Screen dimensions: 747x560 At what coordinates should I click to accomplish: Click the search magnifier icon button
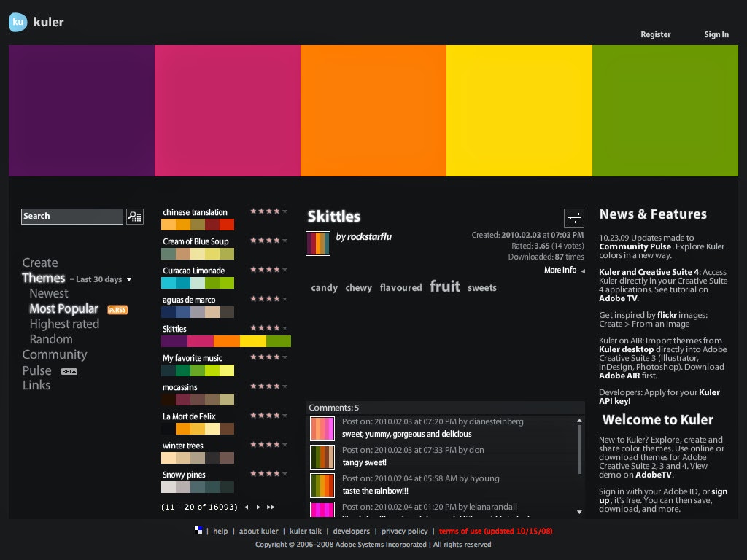135,217
